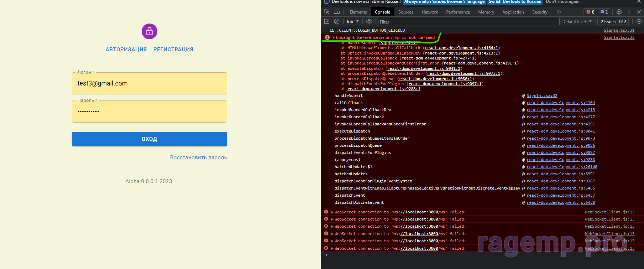The image size is (644, 269).
Task: Click the Восстановить пароль link
Action: 198,157
